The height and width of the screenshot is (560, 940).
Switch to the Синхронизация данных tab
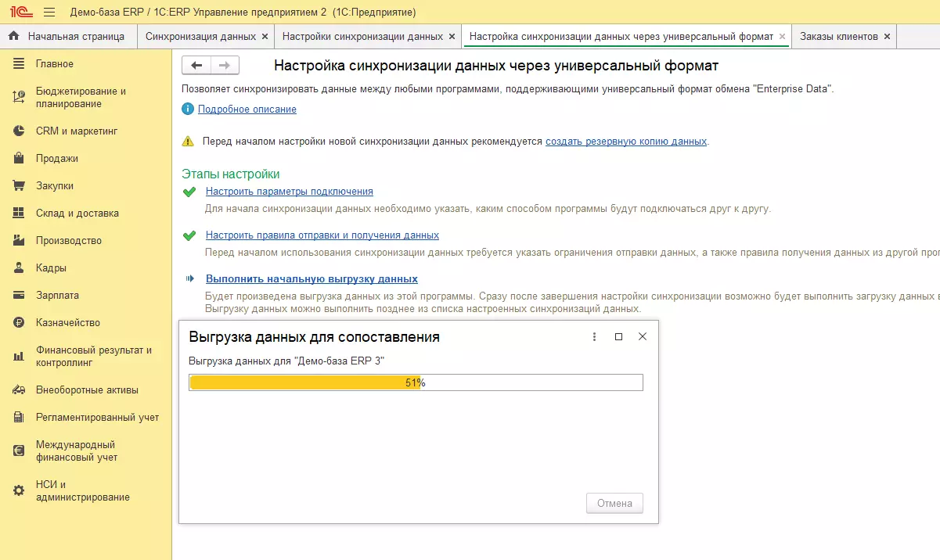200,36
